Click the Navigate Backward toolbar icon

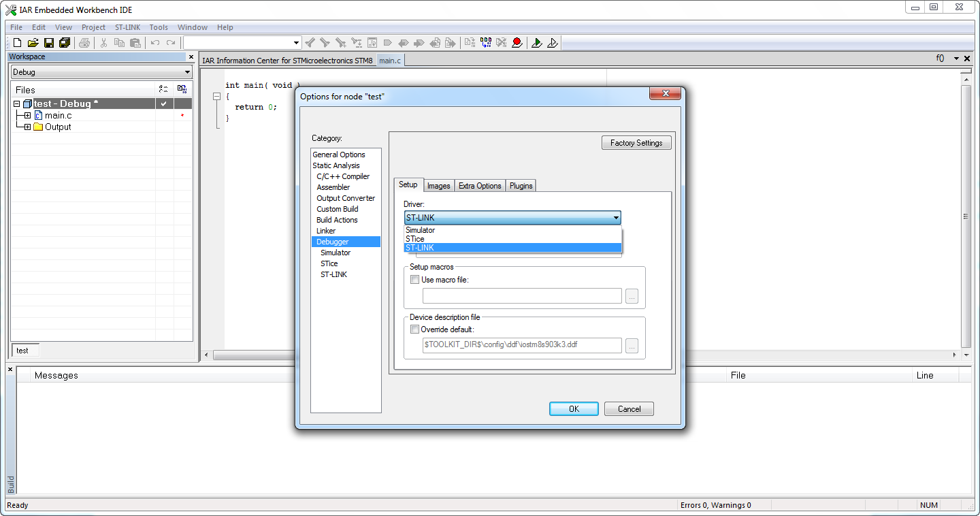point(435,43)
